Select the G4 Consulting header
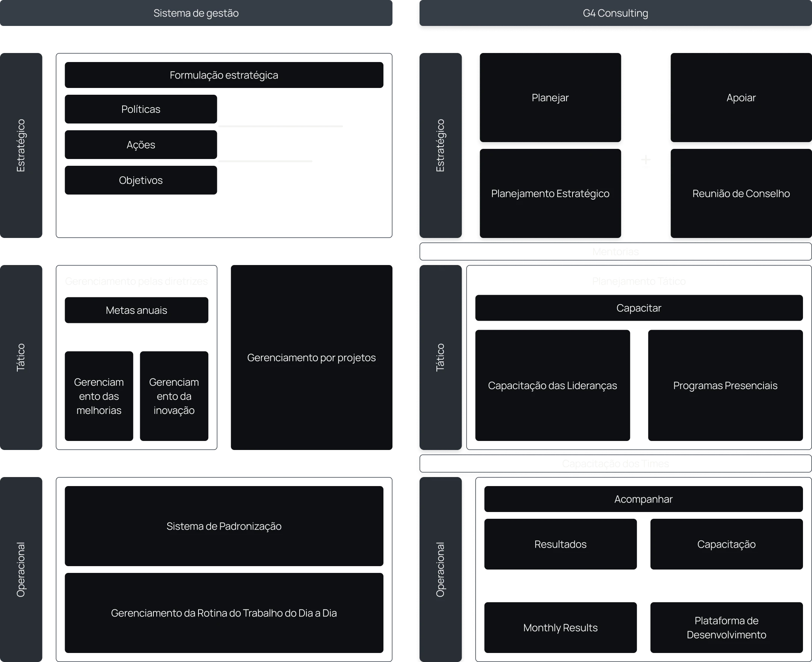812x662 pixels. (x=615, y=14)
